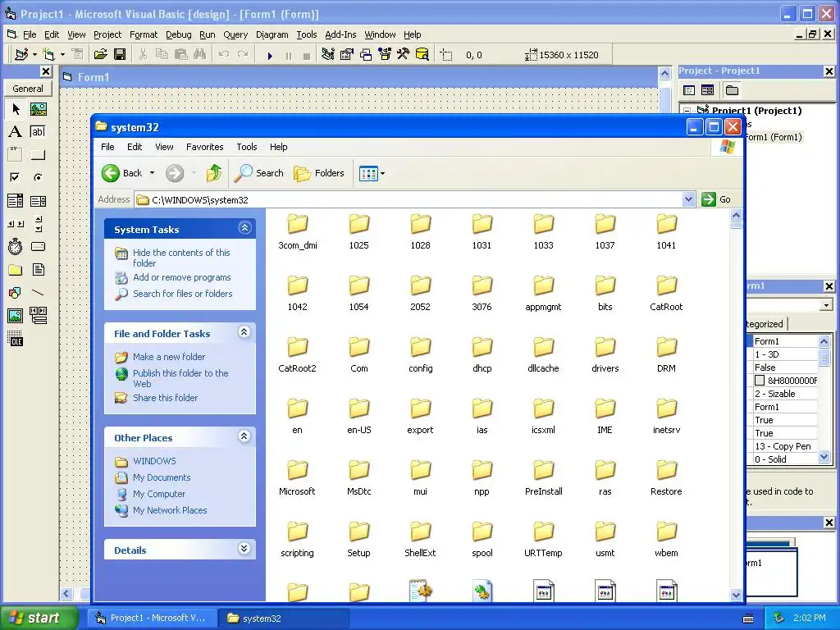The height and width of the screenshot is (630, 840).
Task: Open the Properties Window from the toolbar
Action: [x=347, y=55]
